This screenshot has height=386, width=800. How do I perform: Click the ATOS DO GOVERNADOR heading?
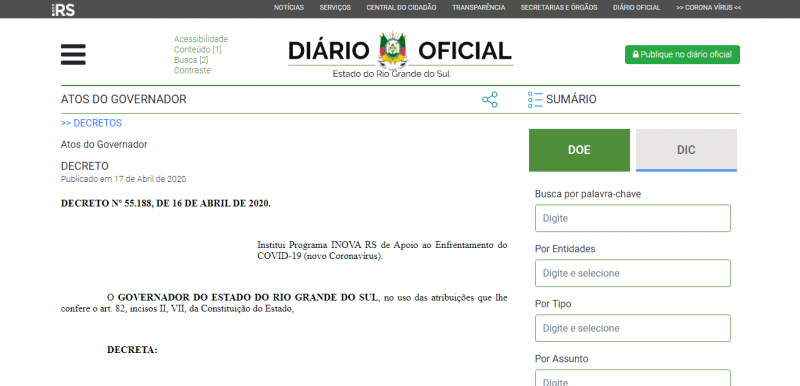(x=123, y=99)
